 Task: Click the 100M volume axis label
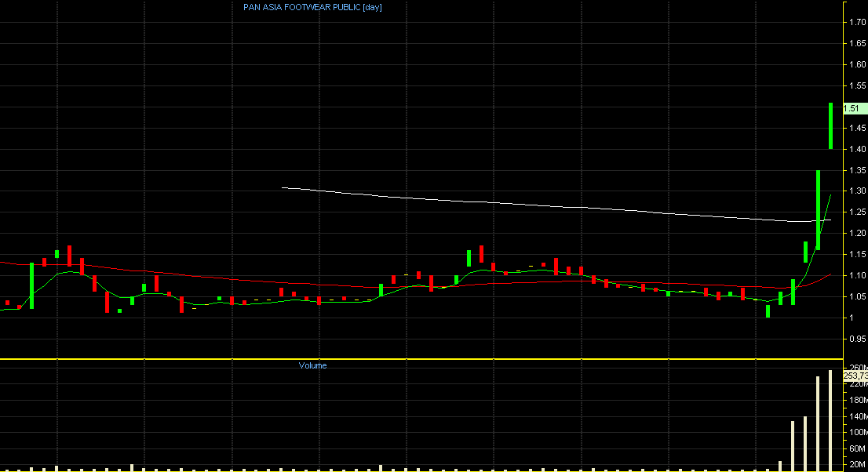point(858,432)
